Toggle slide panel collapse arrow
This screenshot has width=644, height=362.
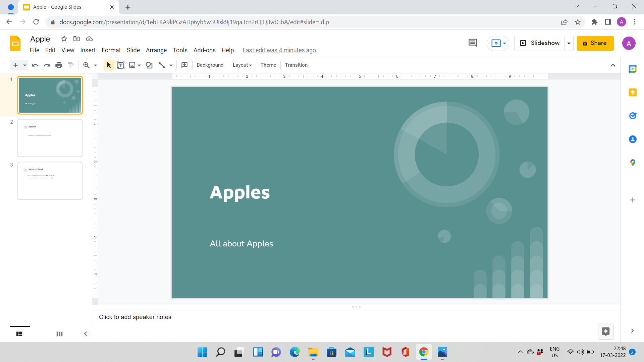point(86,334)
